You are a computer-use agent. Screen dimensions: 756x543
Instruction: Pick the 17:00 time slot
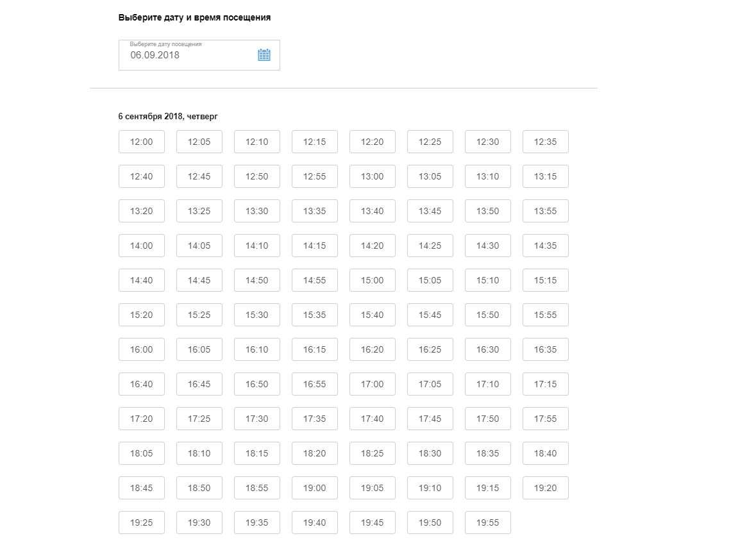pos(373,384)
